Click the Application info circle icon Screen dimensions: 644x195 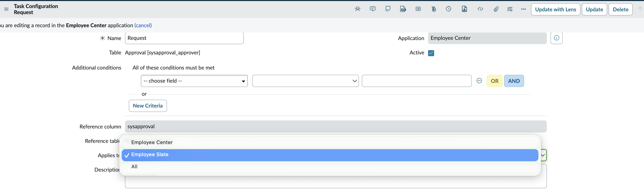[556, 38]
